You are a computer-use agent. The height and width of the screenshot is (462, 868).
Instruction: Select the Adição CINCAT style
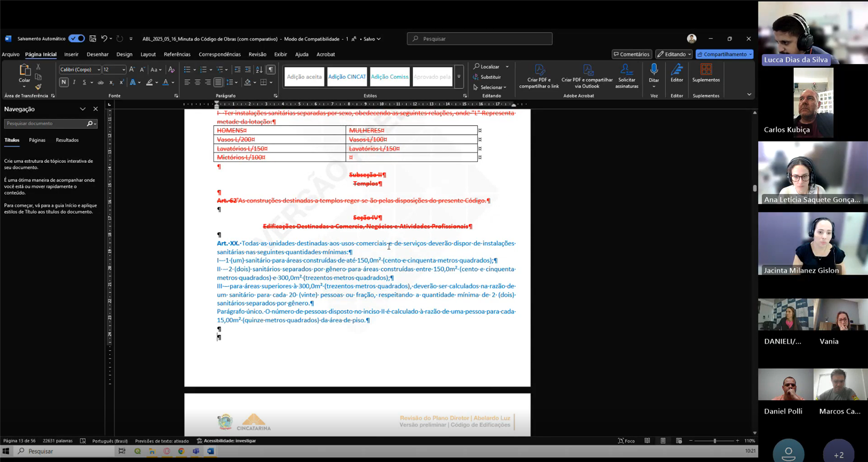point(347,77)
